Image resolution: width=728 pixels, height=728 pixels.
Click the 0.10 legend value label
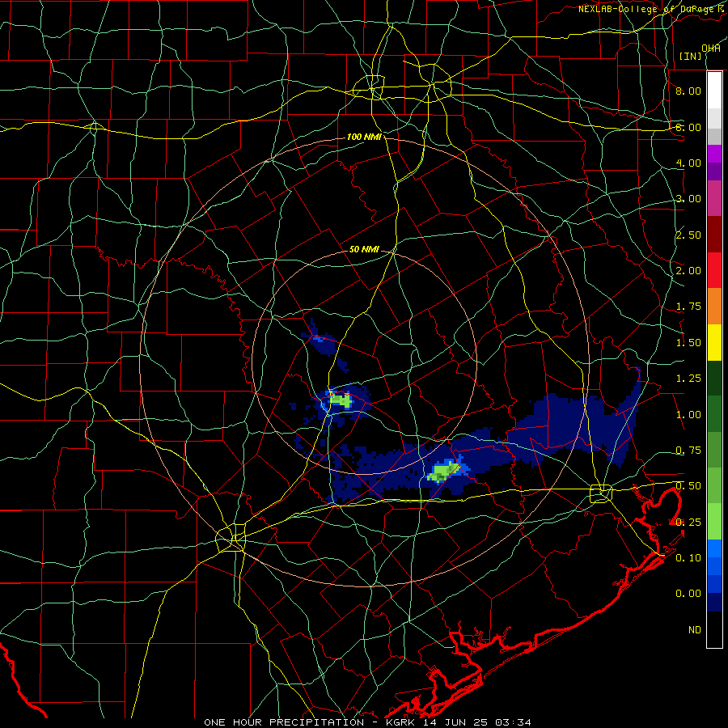(688, 557)
